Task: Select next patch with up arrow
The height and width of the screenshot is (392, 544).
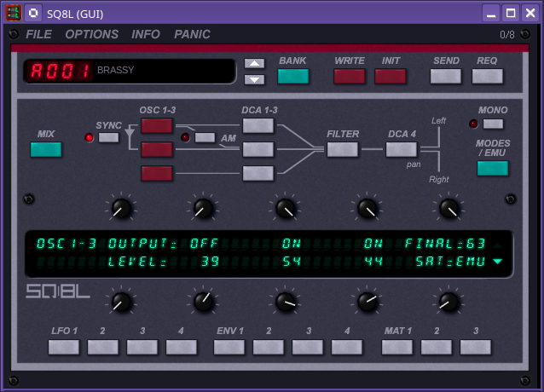Action: coord(254,63)
